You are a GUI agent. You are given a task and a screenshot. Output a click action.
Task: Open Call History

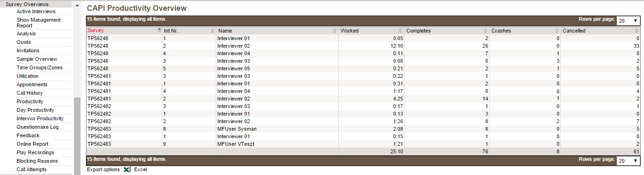(x=29, y=93)
